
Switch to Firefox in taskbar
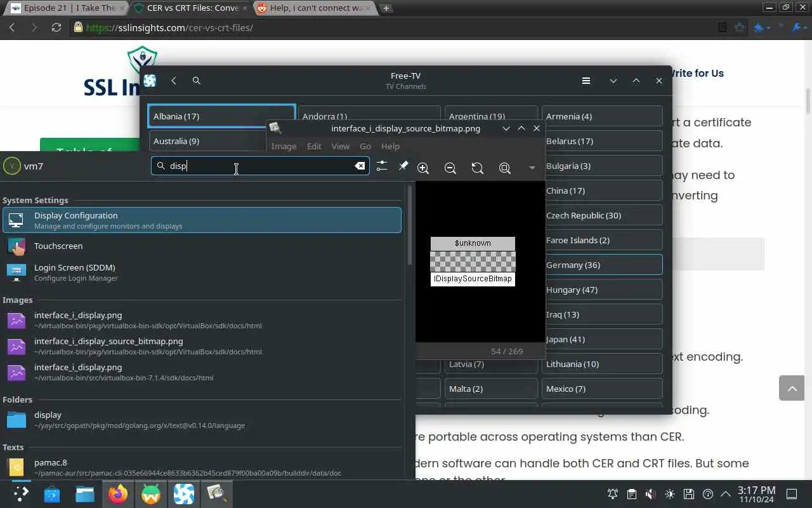point(118,493)
